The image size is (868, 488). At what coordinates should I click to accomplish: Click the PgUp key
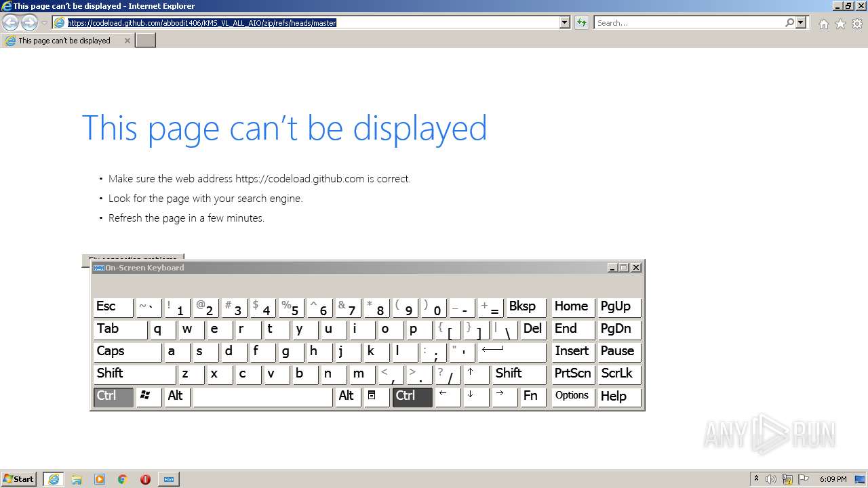click(619, 306)
